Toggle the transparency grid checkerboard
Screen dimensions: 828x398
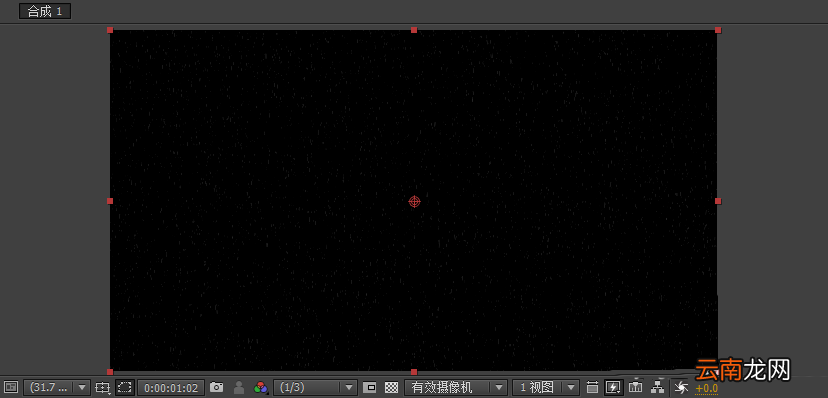(x=391, y=387)
